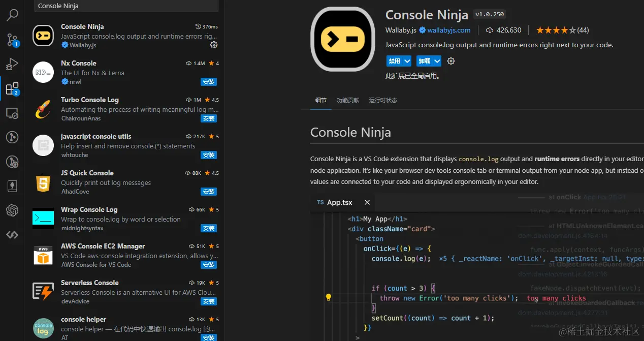Select 'javascript console utils' title in list
This screenshot has height=341, width=644.
[x=96, y=136]
